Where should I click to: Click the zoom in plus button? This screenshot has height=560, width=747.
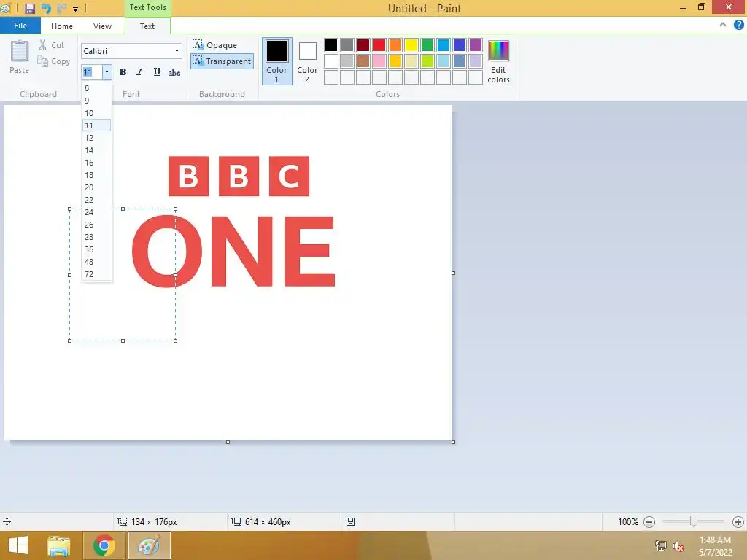coord(738,522)
